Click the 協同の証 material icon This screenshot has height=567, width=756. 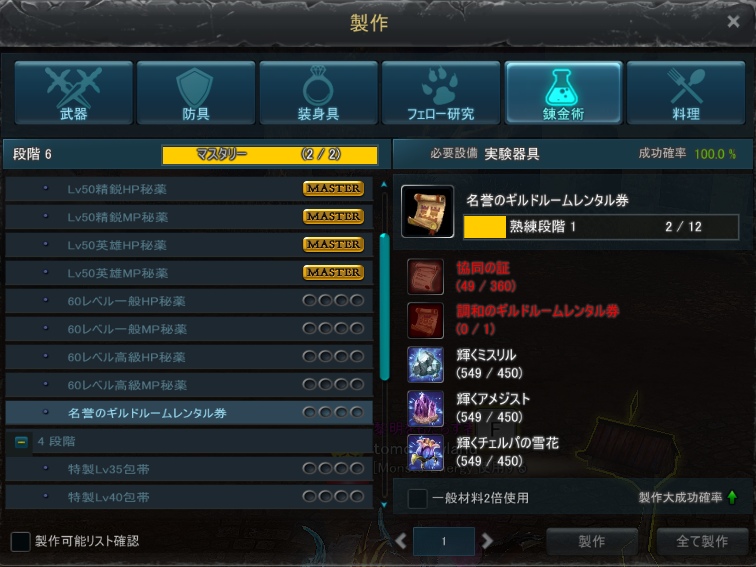(425, 277)
